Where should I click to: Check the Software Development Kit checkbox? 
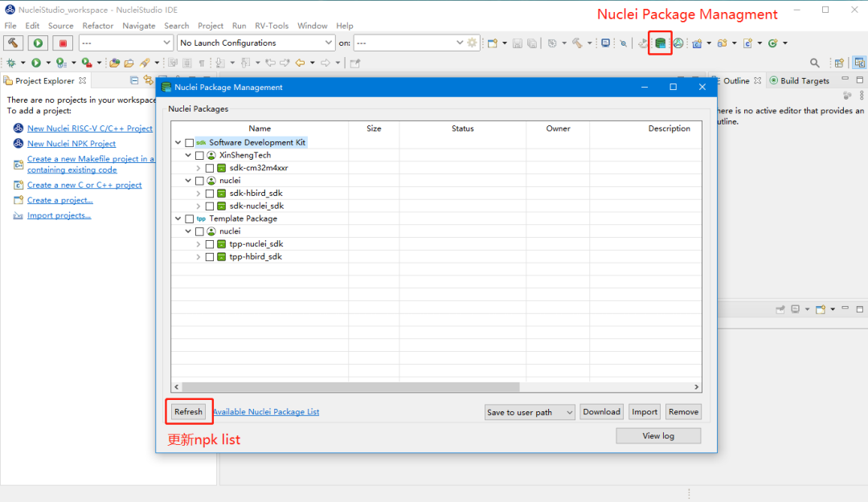point(190,143)
